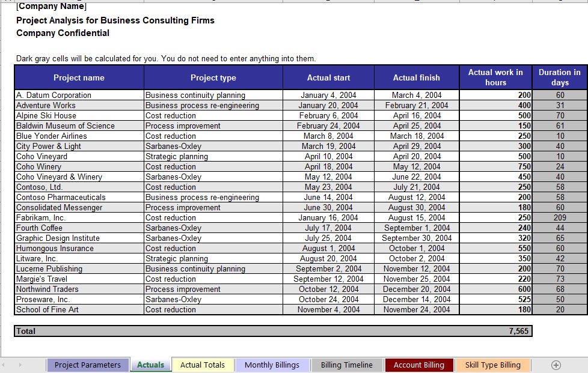588x373 pixels.
Task: Select the Contoso Pharmaceuticals cell
Action: click(x=79, y=198)
